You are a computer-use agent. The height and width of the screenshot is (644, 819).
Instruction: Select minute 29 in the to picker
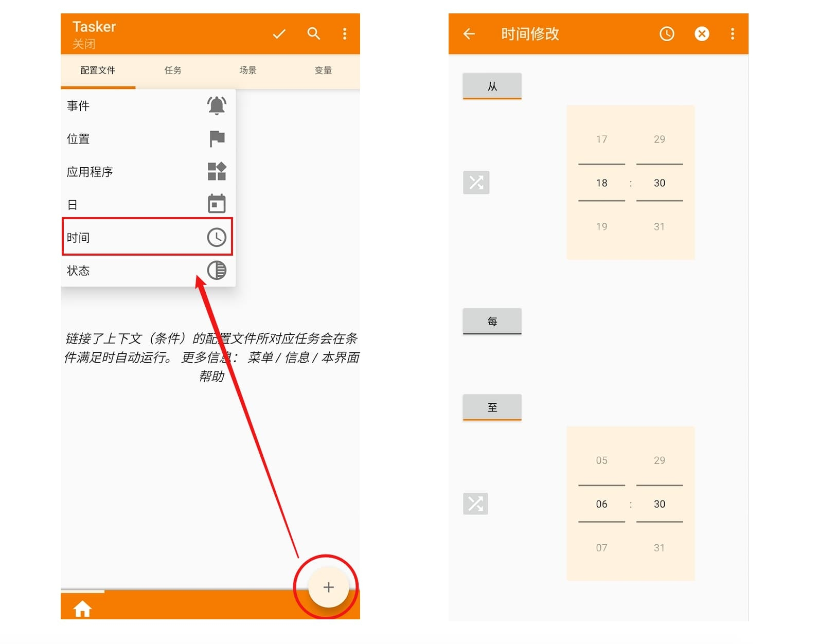pyautogui.click(x=660, y=460)
